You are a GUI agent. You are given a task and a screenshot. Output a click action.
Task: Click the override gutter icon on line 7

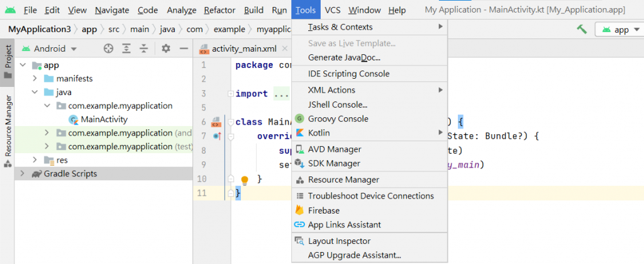[217, 135]
